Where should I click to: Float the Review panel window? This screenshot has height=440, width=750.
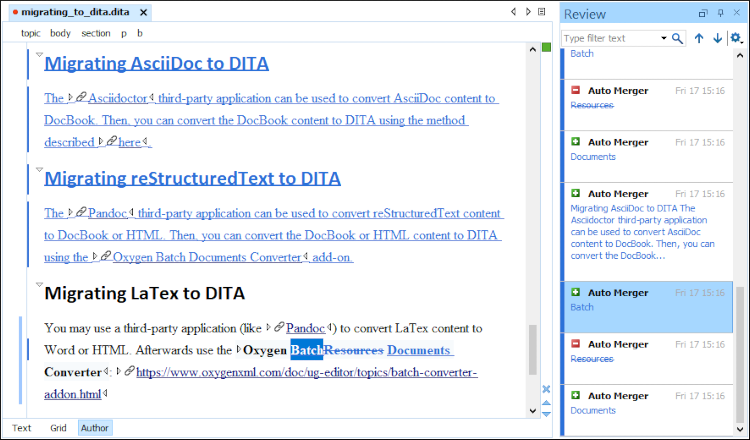[x=703, y=13]
